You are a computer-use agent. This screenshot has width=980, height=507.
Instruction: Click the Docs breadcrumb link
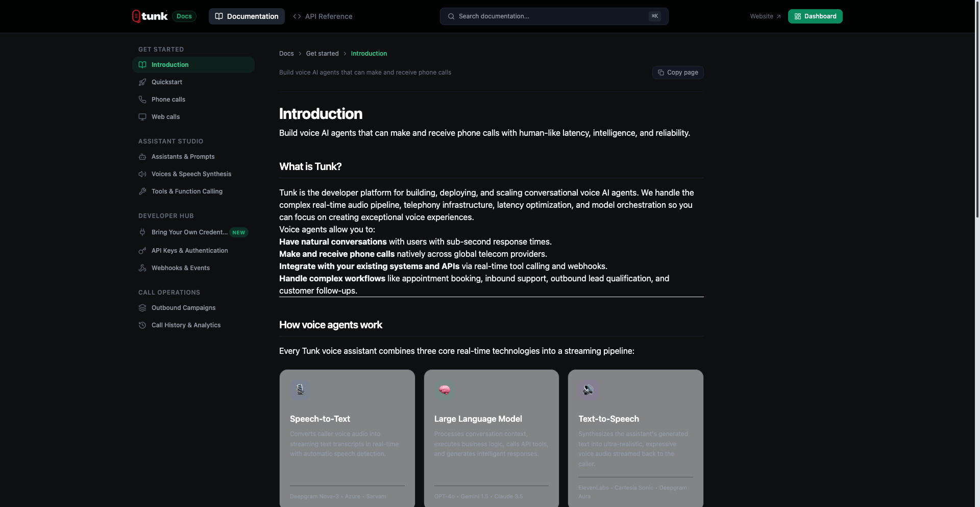(x=286, y=54)
